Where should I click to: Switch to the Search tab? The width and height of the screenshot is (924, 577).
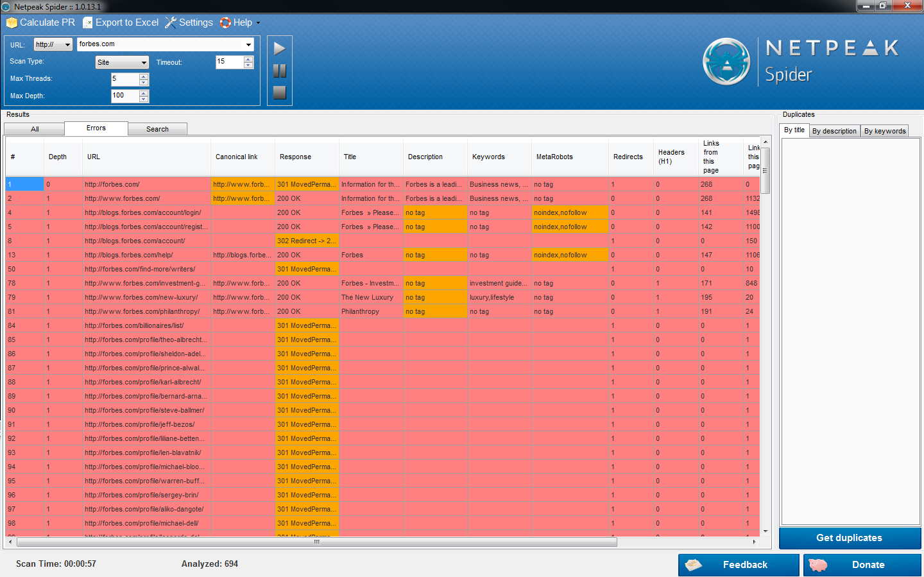[x=157, y=129]
